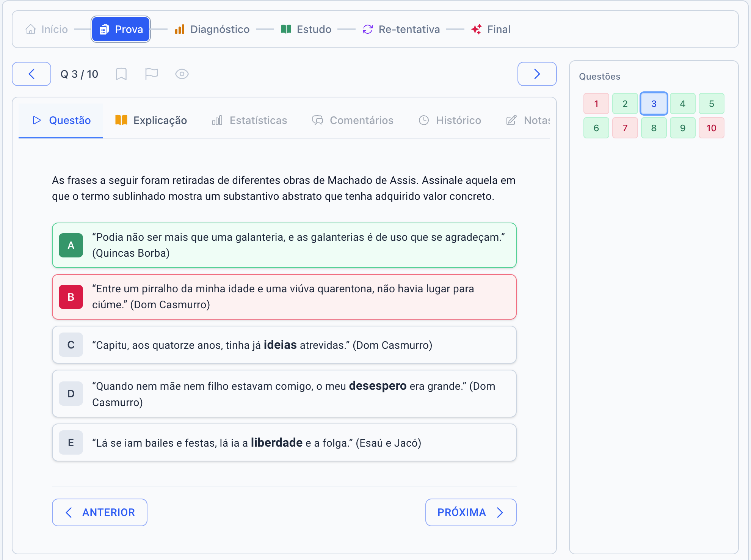Switch to the Explicação tab
This screenshot has width=751, height=560.
151,120
